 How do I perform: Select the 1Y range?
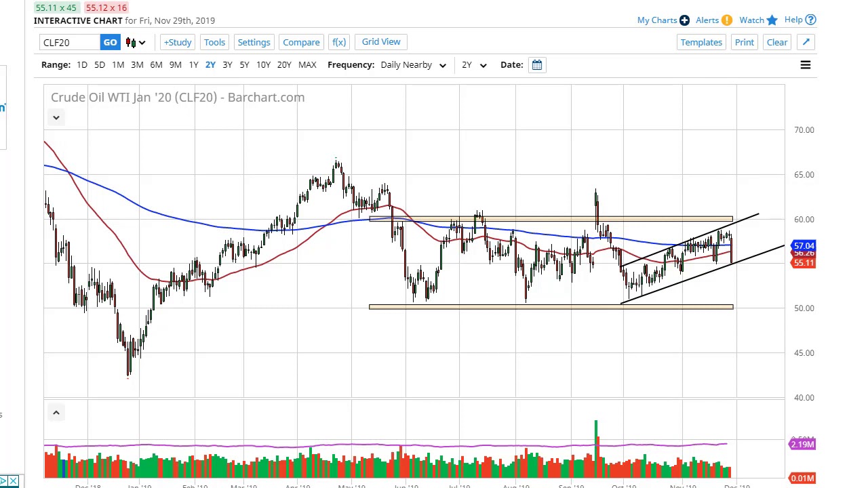[193, 65]
